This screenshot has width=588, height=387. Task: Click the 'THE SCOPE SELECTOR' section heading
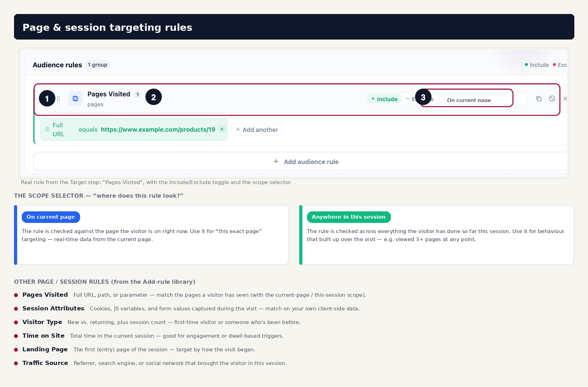coord(99,196)
